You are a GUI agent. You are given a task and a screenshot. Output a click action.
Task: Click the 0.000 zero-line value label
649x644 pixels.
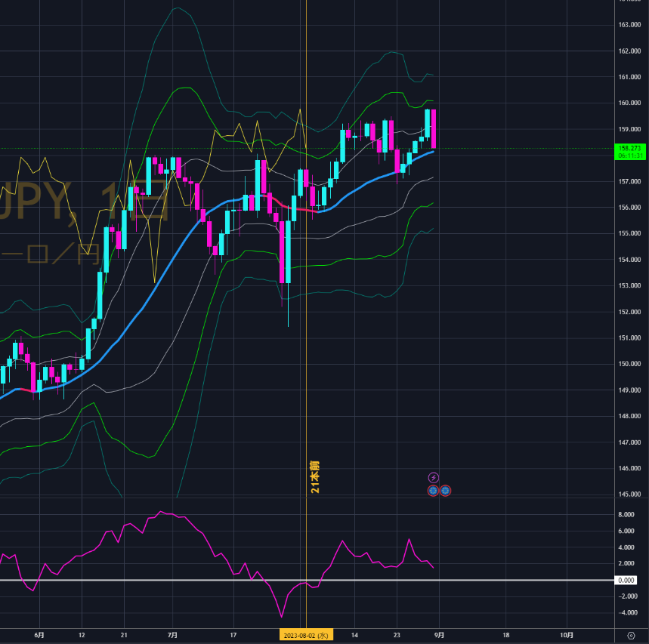626,581
